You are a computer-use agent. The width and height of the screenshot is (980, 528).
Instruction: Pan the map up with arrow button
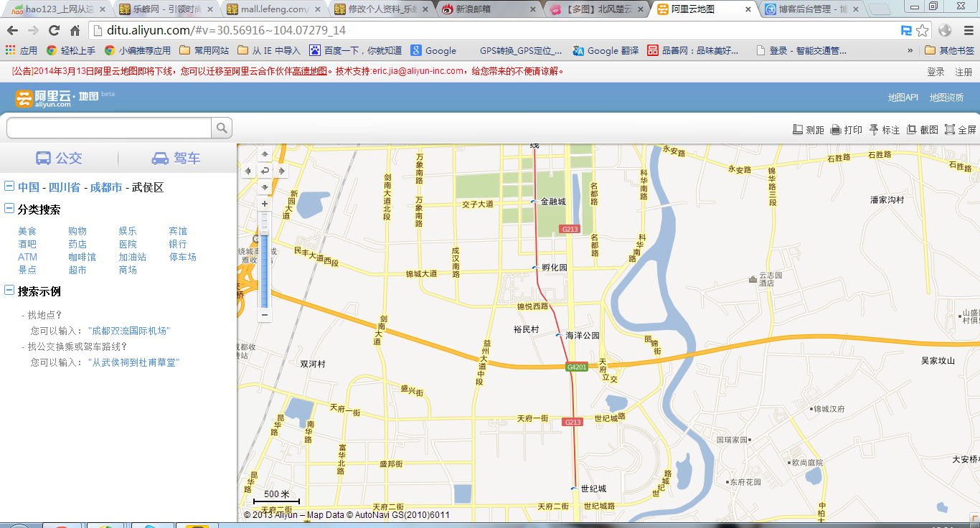click(265, 154)
